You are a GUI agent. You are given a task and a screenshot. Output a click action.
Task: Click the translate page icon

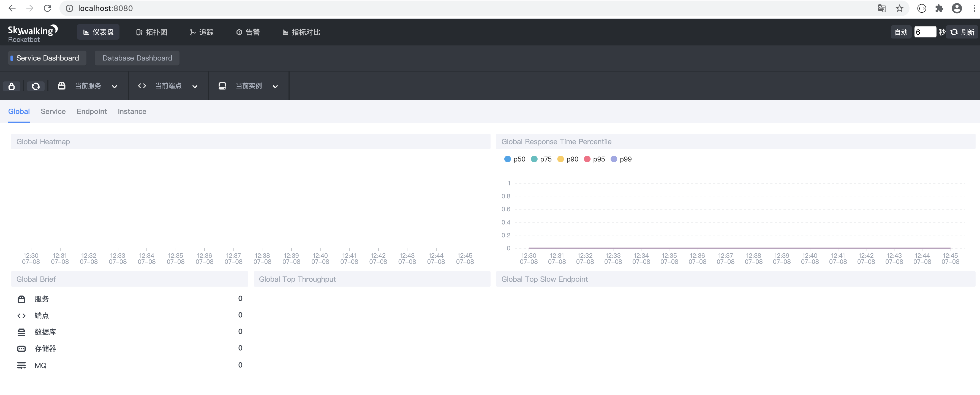pyautogui.click(x=882, y=8)
